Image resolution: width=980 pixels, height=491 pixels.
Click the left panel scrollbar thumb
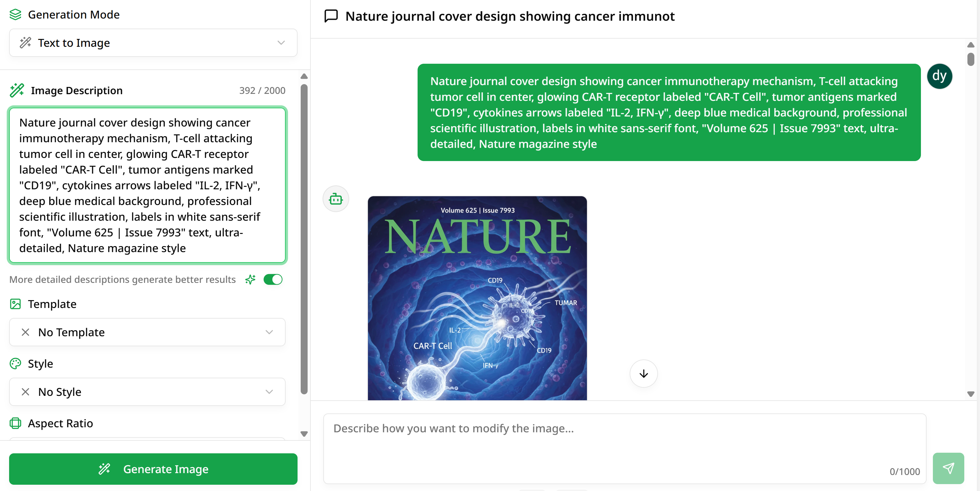click(304, 240)
